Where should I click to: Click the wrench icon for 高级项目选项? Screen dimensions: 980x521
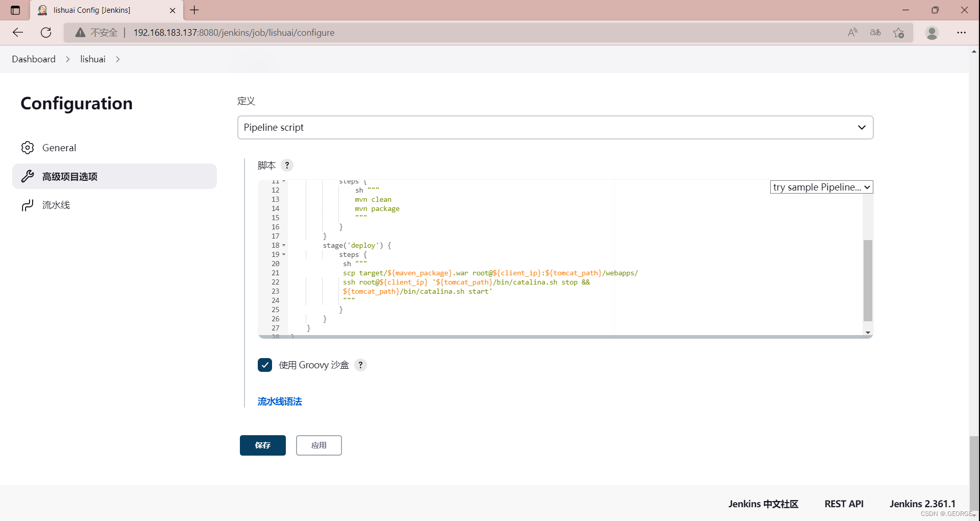point(28,176)
